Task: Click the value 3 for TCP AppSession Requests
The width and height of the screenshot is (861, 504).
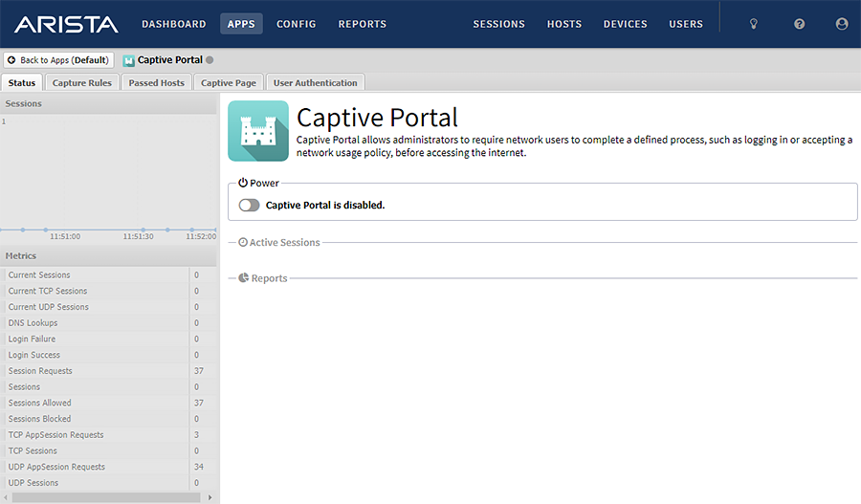Action: 196,435
